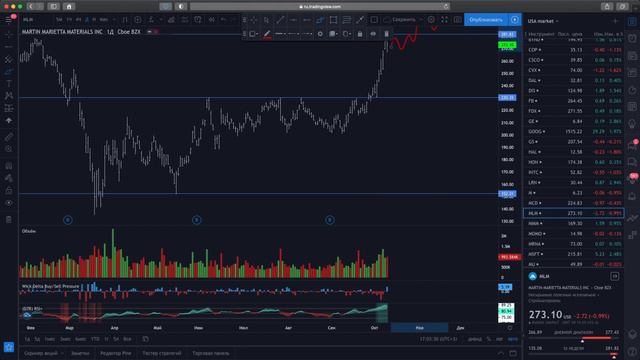Select MCD row in watchlist

click(x=573, y=203)
